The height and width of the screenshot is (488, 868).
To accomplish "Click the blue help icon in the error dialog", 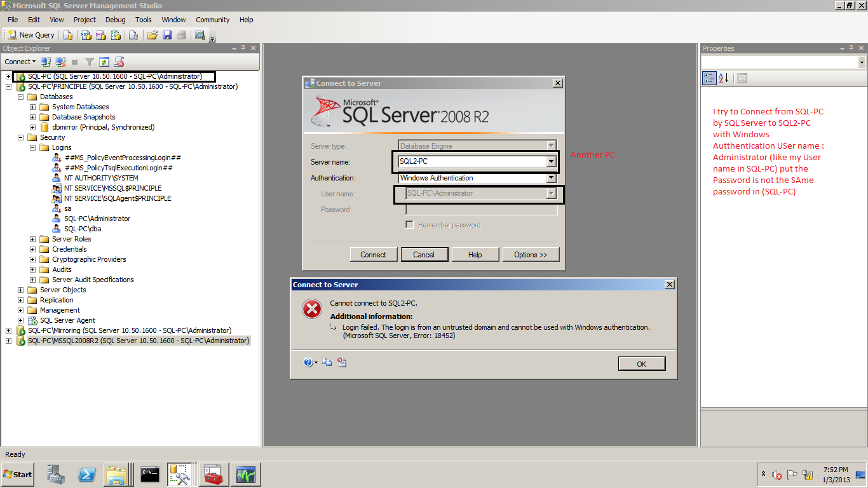I will (309, 362).
